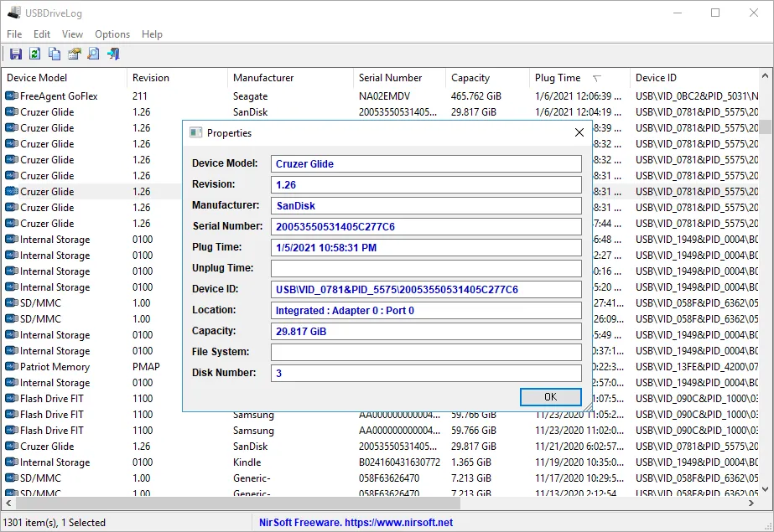Click the empty Unplug Time field
774x532 pixels.
pos(426,269)
